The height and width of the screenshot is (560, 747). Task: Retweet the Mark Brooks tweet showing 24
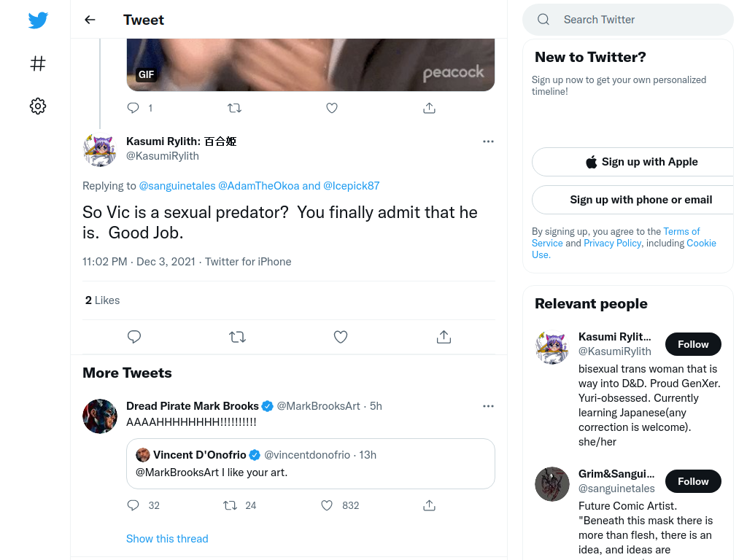click(230, 505)
